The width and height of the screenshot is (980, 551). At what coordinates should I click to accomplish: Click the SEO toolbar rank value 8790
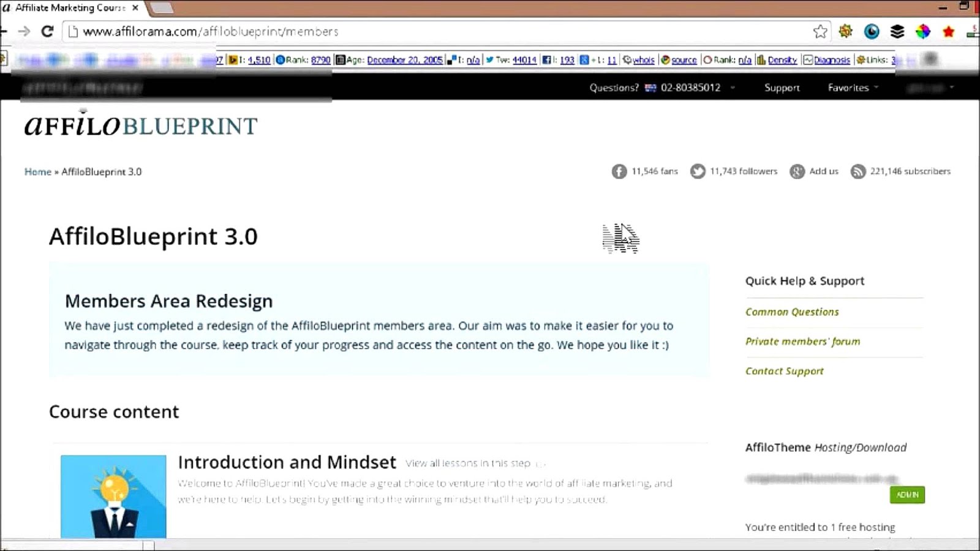click(320, 60)
